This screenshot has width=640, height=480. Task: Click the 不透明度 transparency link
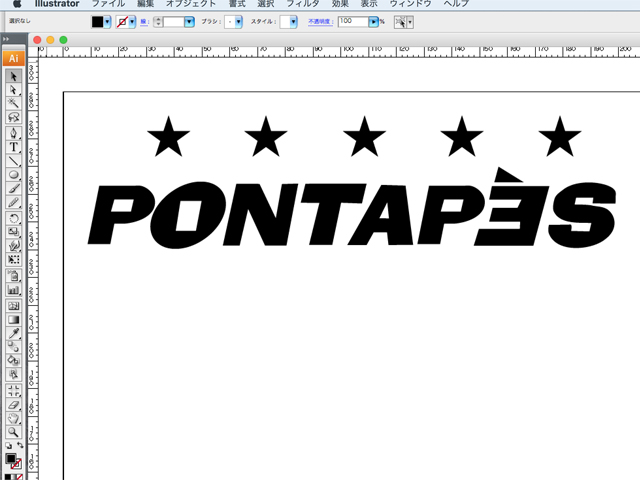pyautogui.click(x=320, y=22)
